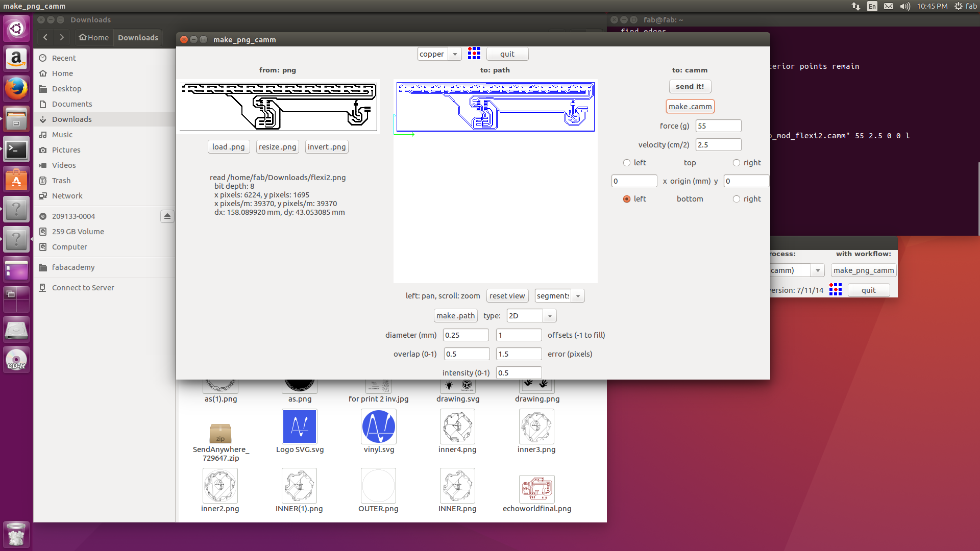Select the top left origin radio
980x551 pixels.
(627, 163)
